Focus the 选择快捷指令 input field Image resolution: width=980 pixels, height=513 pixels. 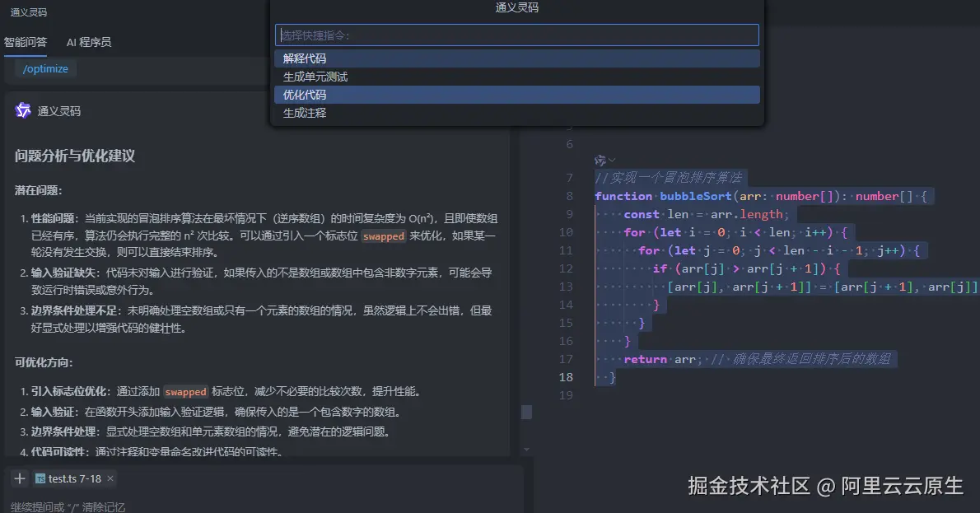(517, 35)
